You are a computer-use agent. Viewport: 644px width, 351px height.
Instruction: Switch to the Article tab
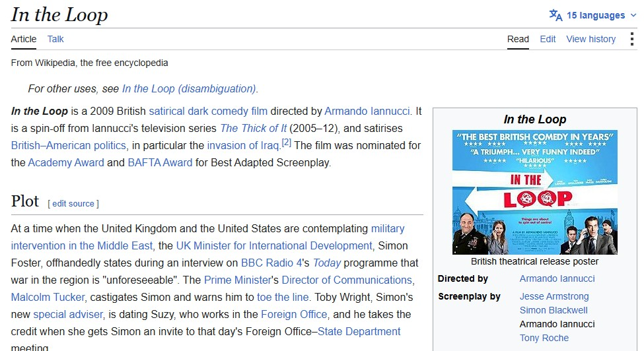click(x=23, y=39)
